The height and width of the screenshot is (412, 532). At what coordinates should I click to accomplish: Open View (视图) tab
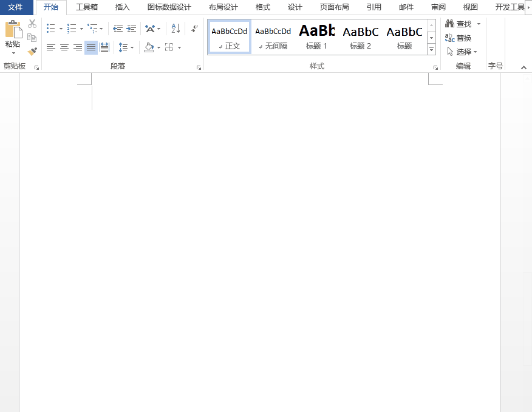[470, 7]
